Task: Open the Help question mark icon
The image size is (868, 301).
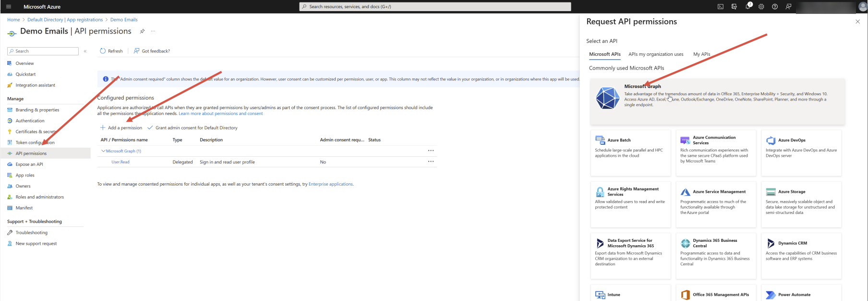Action: coord(775,7)
